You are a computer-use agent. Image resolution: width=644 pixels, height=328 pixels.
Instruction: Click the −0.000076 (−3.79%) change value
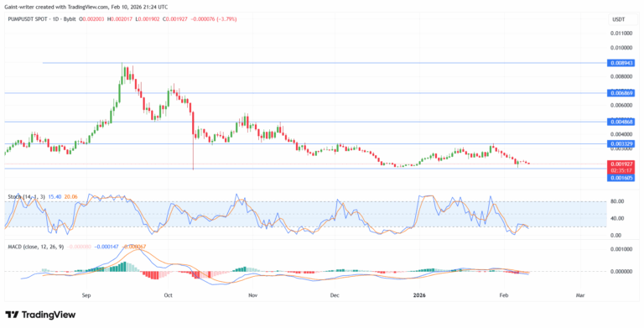point(213,19)
